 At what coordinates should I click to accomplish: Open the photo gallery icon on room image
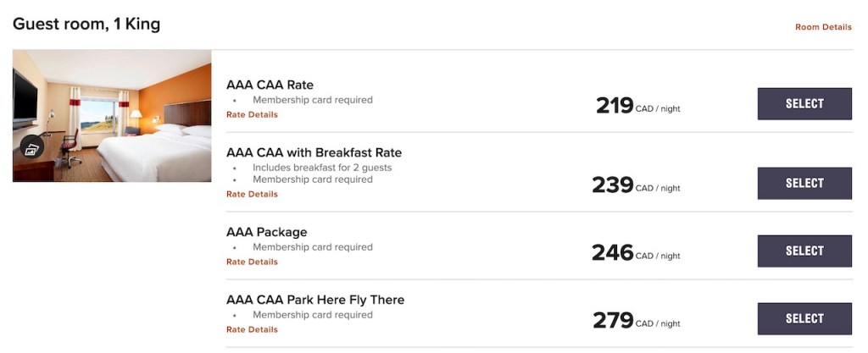click(31, 147)
